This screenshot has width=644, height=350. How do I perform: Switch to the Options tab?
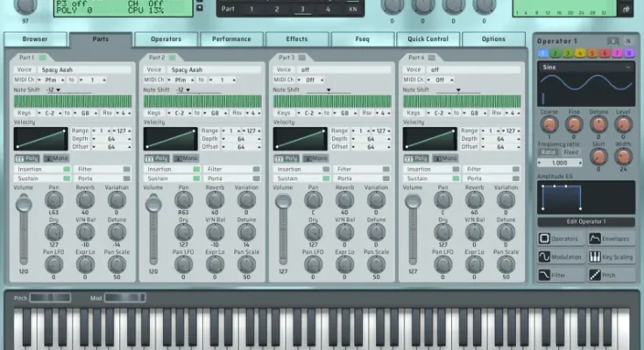tap(493, 39)
